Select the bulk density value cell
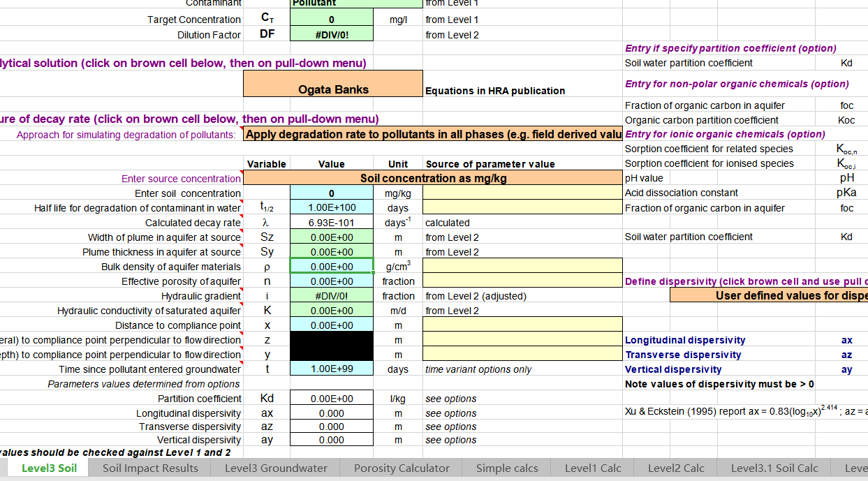The height and width of the screenshot is (481, 868). point(332,267)
